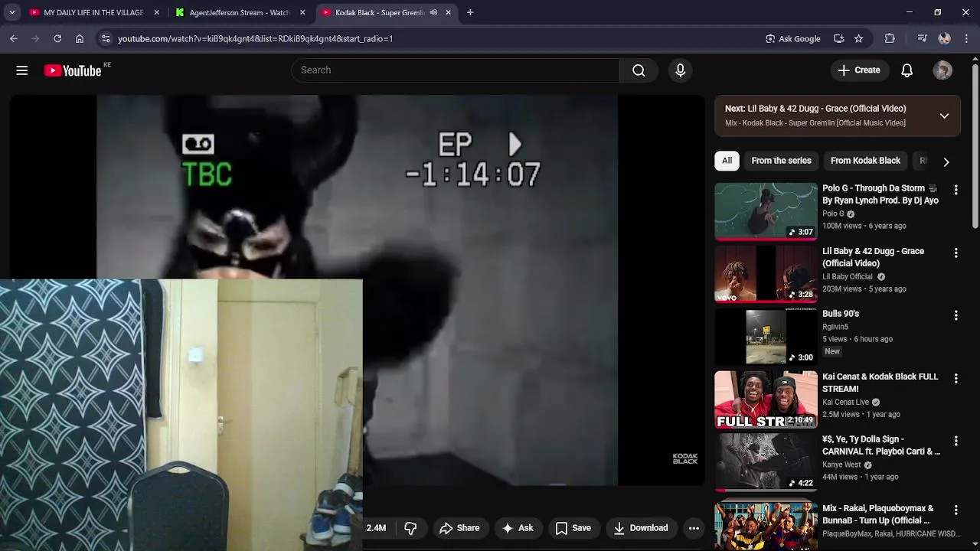Click the Kodak Black video player

point(357,289)
